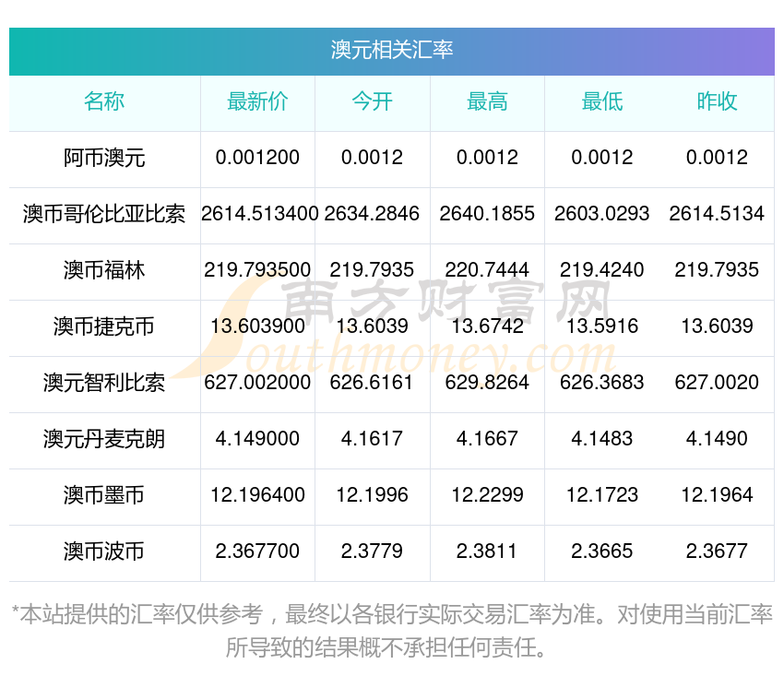
Task: Select the 澳币波币 row name
Action: (104, 551)
